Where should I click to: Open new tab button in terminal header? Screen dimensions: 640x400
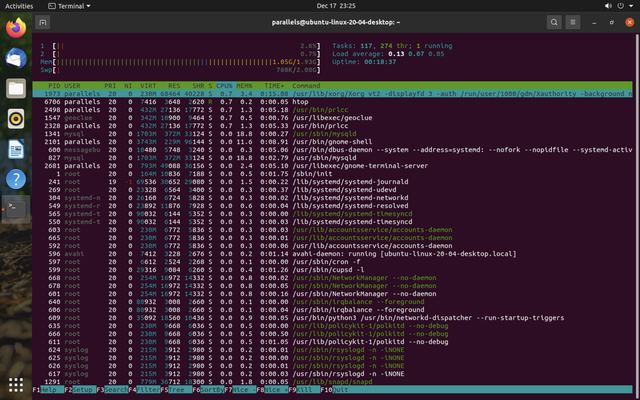click(43, 22)
